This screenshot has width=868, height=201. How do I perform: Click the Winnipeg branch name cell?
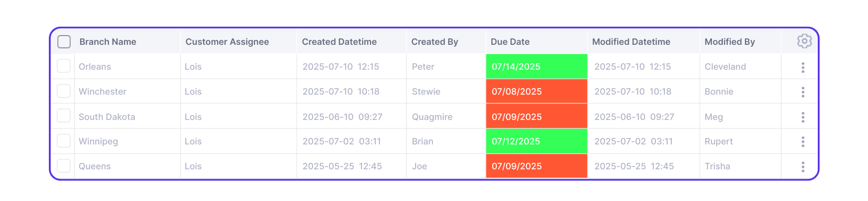pyautogui.click(x=98, y=141)
